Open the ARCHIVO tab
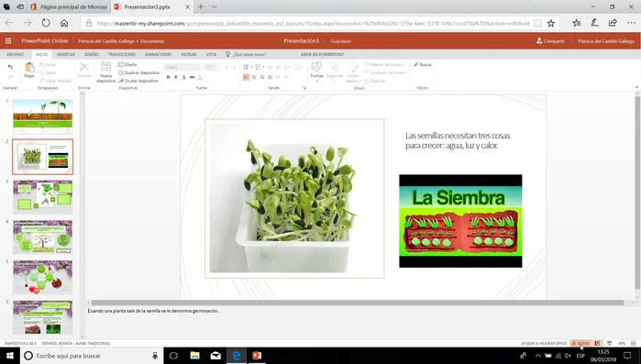 15,54
